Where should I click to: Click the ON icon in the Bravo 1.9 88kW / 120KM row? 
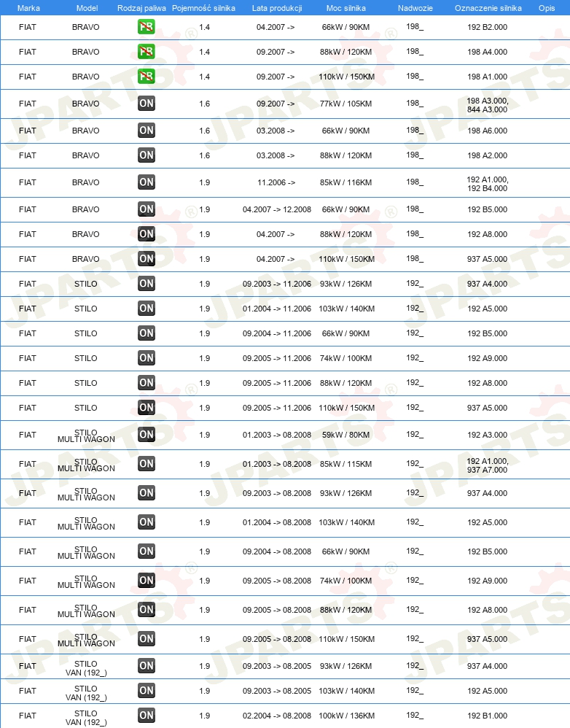(146, 234)
